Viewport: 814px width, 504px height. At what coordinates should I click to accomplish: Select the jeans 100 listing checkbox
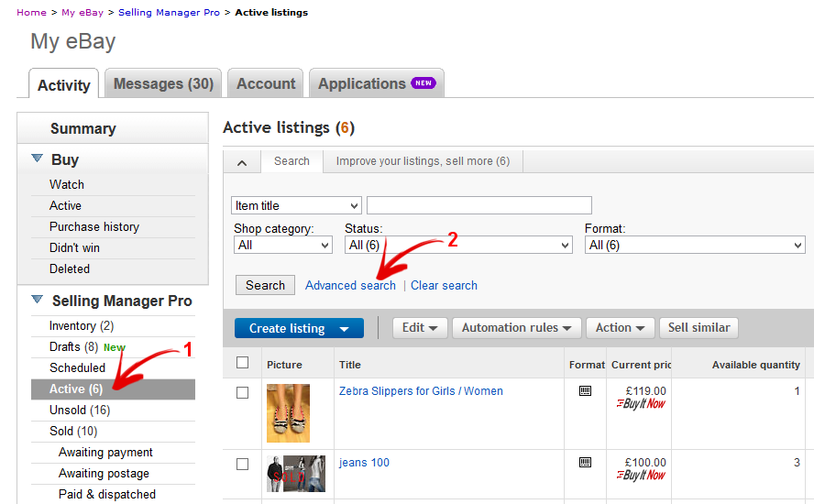(243, 465)
